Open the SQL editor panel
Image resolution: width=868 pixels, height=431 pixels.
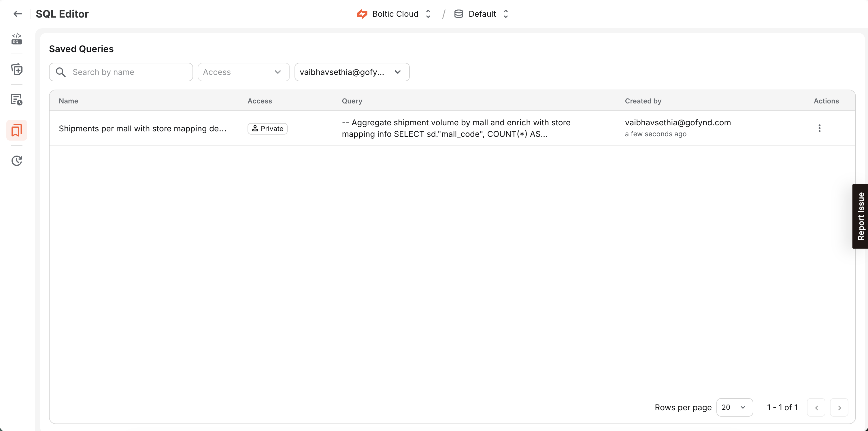(16, 38)
